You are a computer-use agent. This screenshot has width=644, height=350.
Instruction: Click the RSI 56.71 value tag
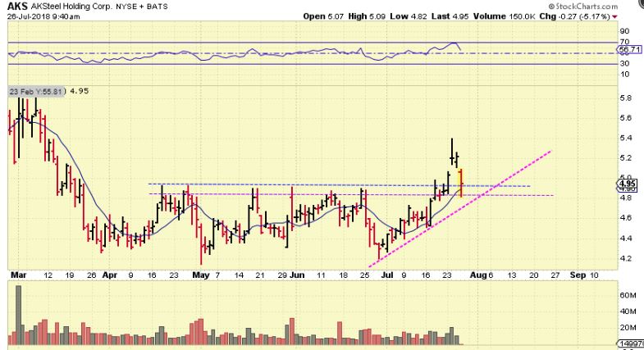pos(630,49)
